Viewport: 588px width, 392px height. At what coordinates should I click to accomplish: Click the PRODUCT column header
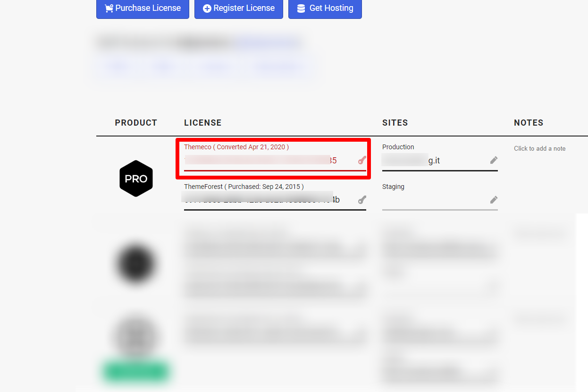click(136, 123)
